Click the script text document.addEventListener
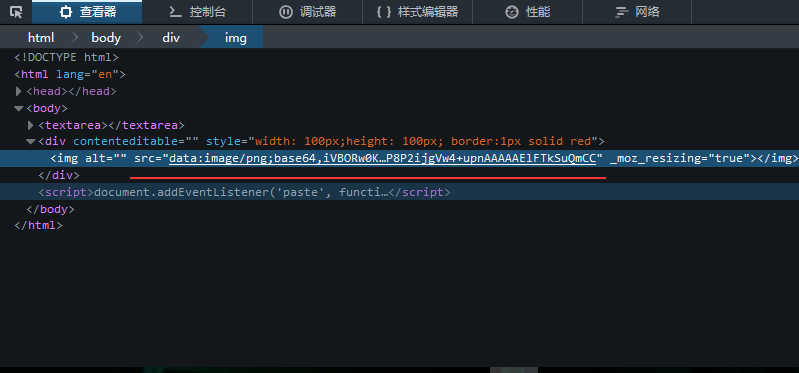Screen dimensions: 799x373 point(241,192)
